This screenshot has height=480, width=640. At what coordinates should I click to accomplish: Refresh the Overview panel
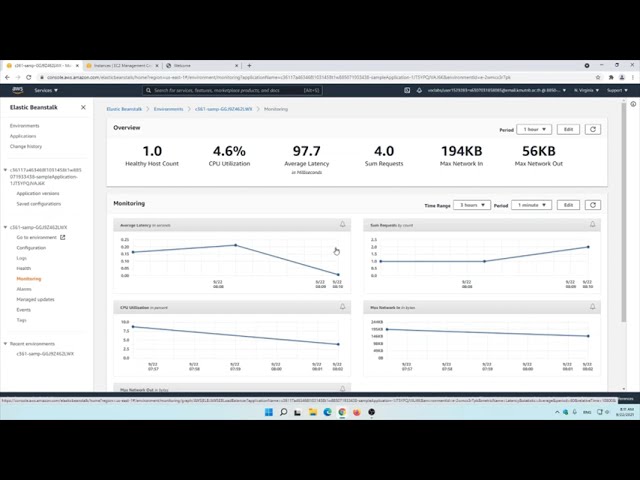click(x=593, y=129)
